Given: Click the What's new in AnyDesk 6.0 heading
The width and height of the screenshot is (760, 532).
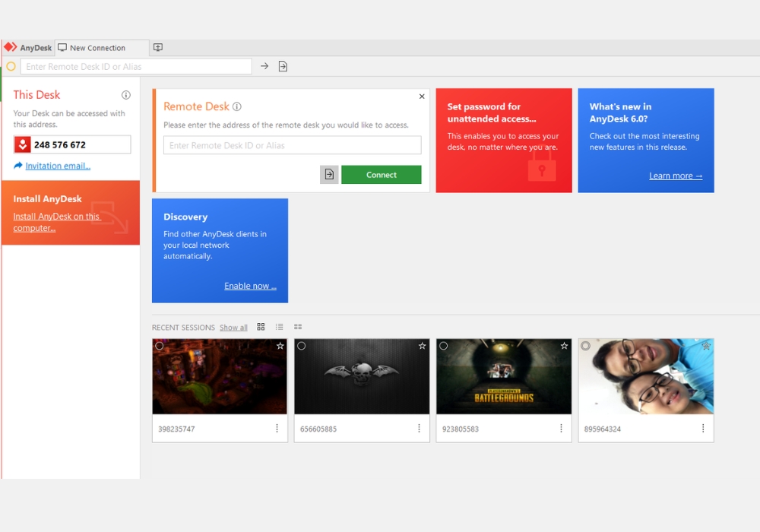Looking at the screenshot, I should pyautogui.click(x=620, y=112).
